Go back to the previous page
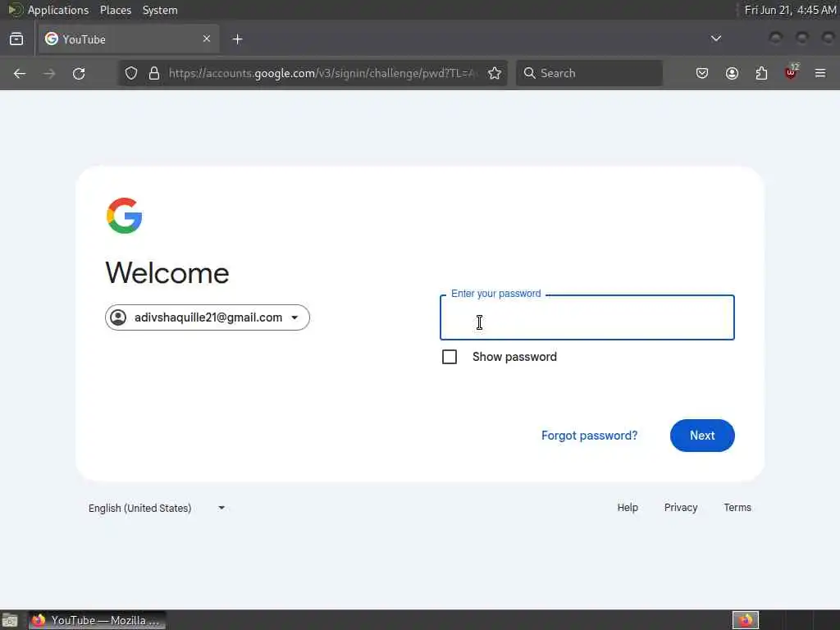 click(x=20, y=73)
